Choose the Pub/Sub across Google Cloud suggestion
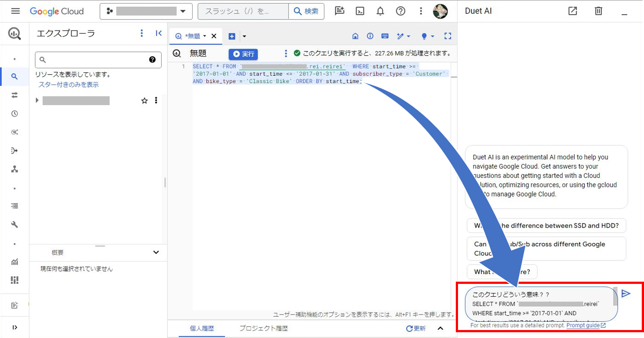This screenshot has width=644, height=338. coord(546,249)
